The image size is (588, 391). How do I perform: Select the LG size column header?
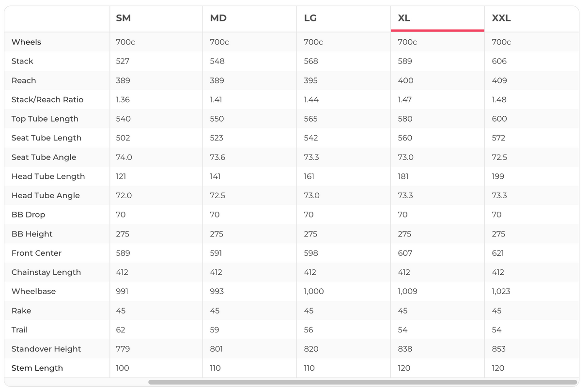coord(310,18)
